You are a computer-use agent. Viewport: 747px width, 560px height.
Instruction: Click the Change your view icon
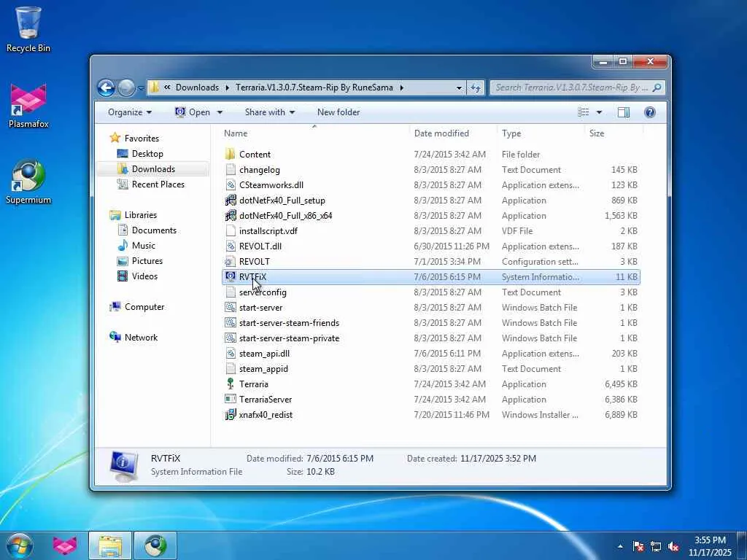pyautogui.click(x=583, y=112)
